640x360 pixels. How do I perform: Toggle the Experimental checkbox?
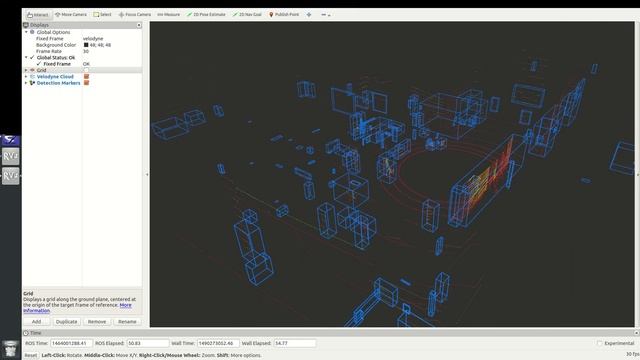tap(600, 343)
